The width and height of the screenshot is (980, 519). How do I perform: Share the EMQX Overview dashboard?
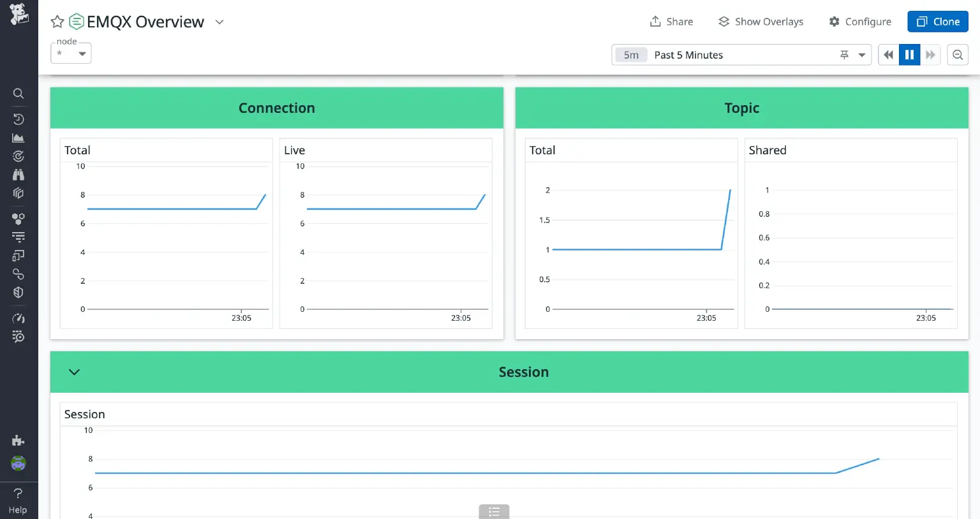(x=671, y=21)
